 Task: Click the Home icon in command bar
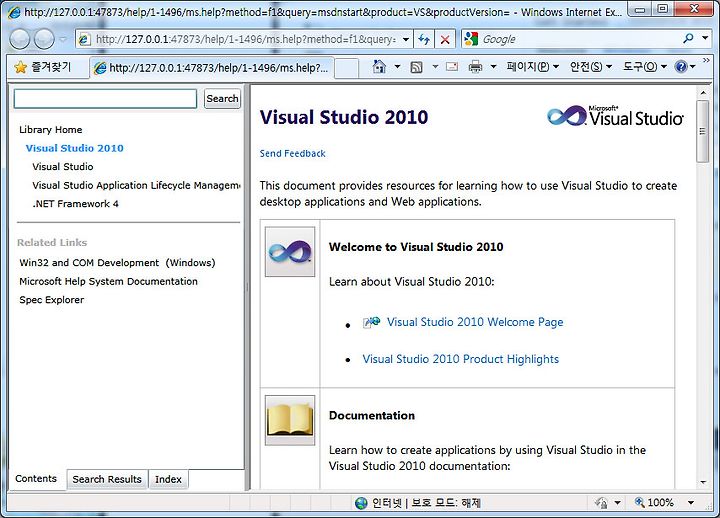(x=379, y=67)
